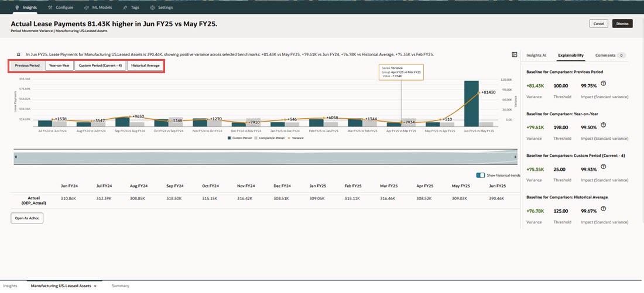Select the Historical Average comparison toggle
The height and width of the screenshot is (293, 644).
[x=145, y=66]
